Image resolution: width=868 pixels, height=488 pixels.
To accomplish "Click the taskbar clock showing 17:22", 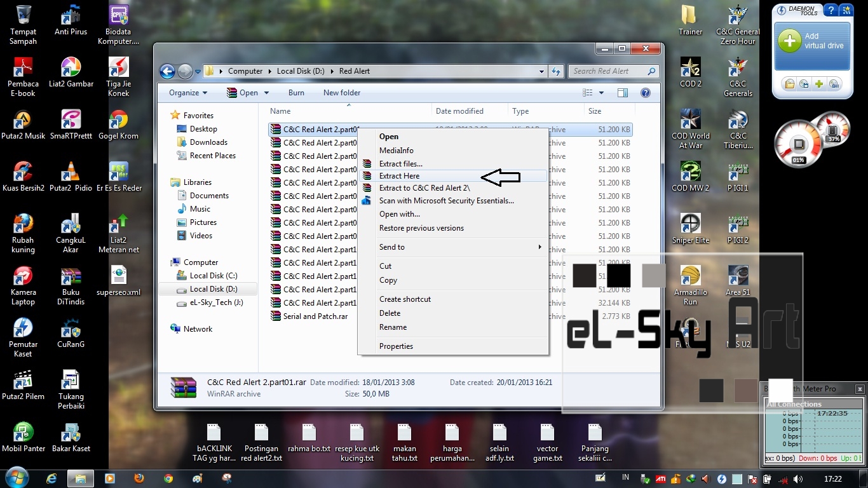I will [832, 479].
